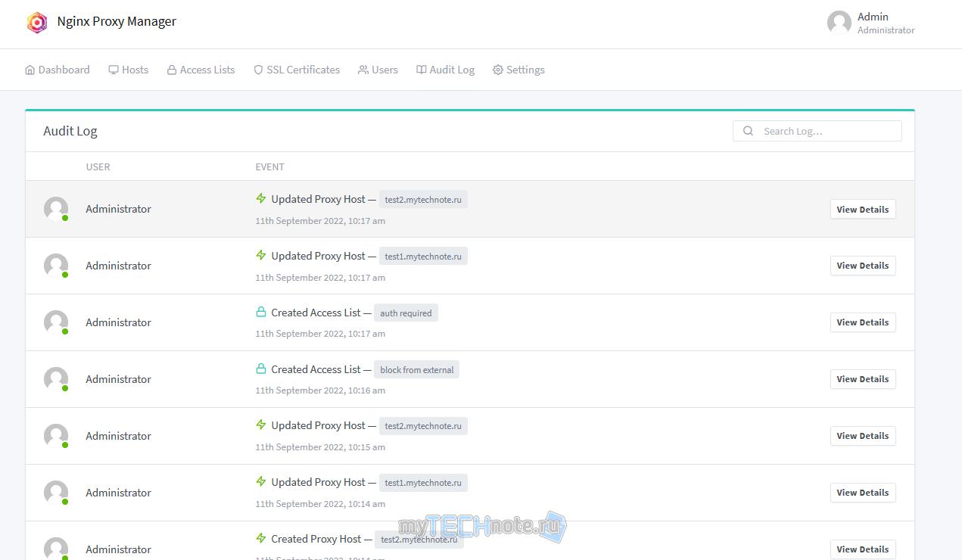Screen dimensions: 962x560
Task: View details of test2.mytechnote.ru update at 10:15
Action: point(863,436)
